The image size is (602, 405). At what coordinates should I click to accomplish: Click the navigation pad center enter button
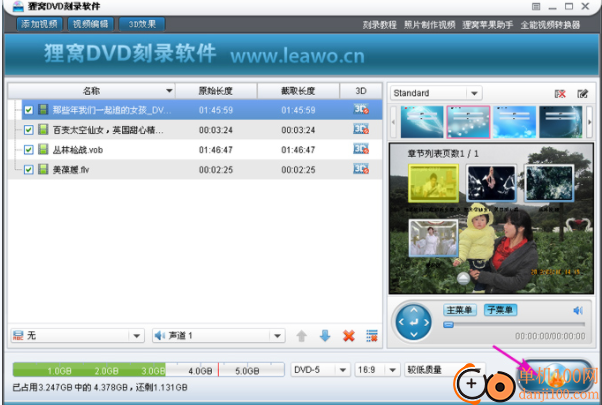[x=413, y=322]
